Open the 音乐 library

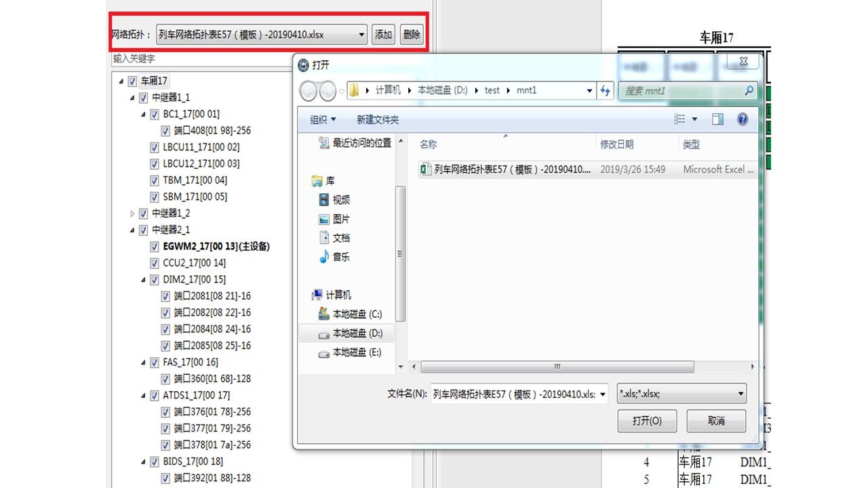click(x=334, y=257)
